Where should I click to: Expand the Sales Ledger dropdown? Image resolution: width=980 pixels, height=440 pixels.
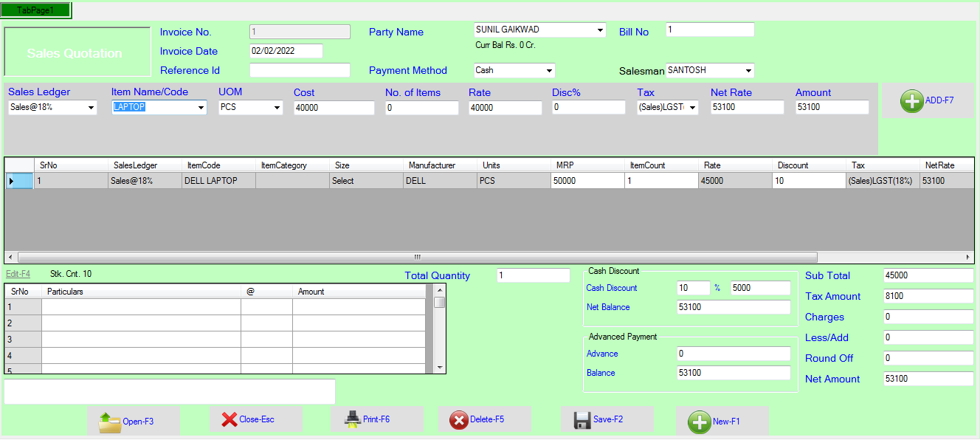click(92, 108)
